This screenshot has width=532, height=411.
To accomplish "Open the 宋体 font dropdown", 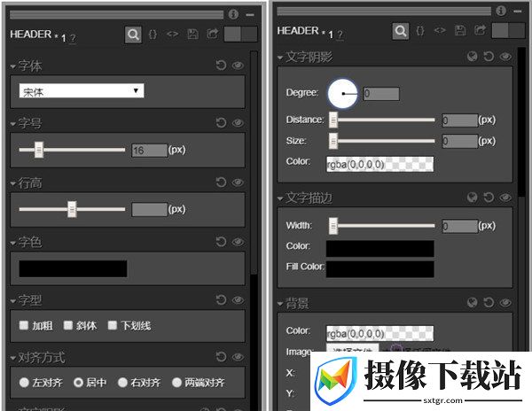I will click(82, 91).
